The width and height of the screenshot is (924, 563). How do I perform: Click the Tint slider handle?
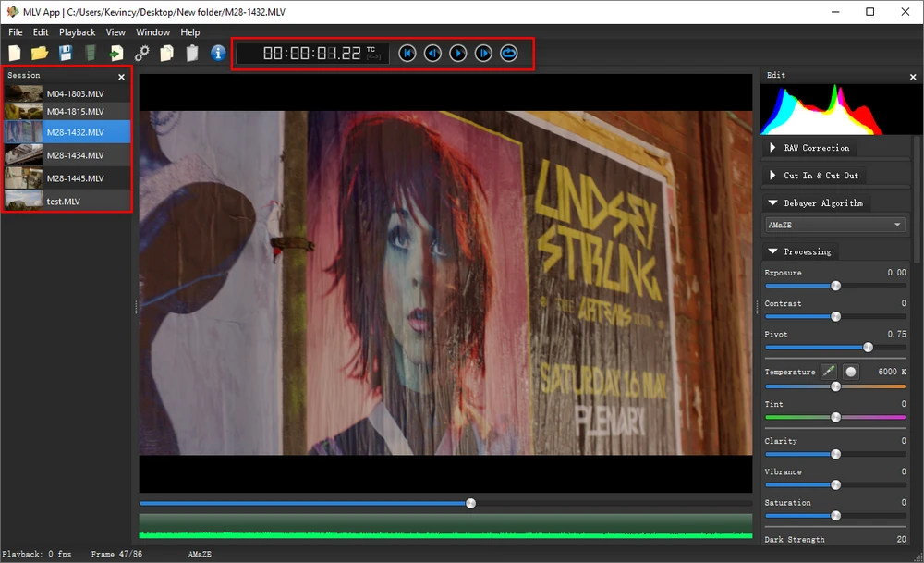[835, 417]
